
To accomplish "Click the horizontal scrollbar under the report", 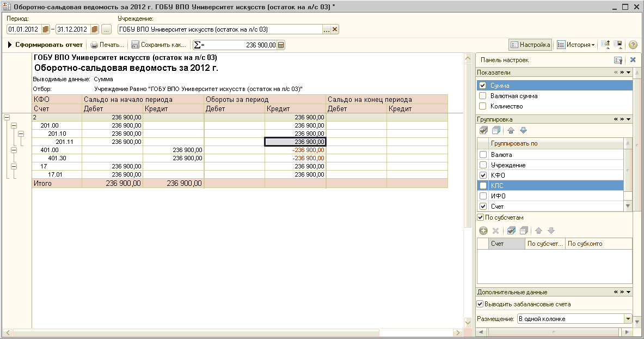I will pyautogui.click(x=234, y=332).
